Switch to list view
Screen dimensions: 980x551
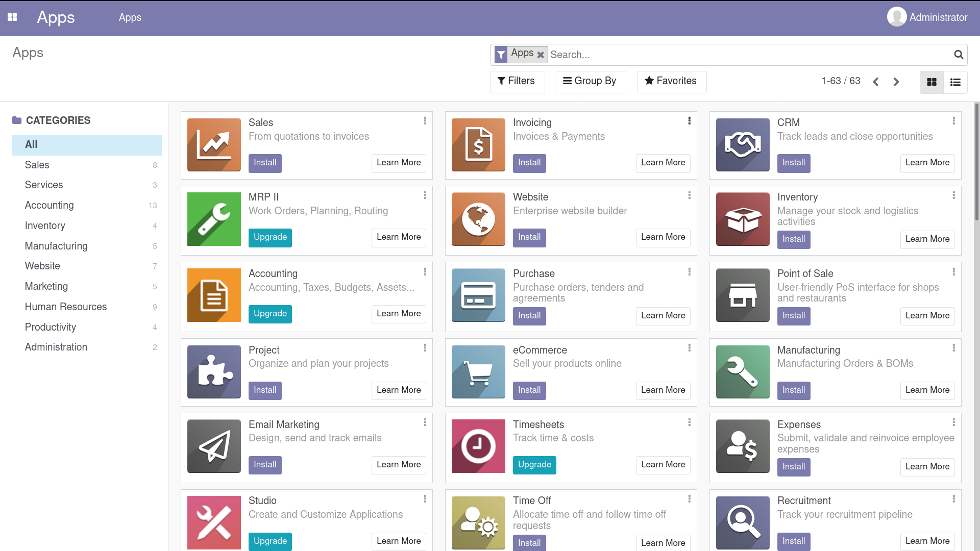955,82
